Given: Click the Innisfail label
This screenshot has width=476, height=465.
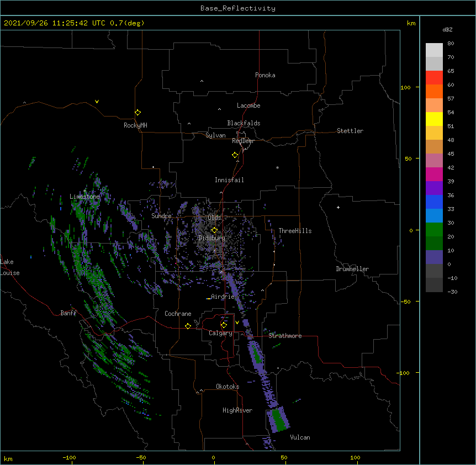Looking at the screenshot, I should click(x=229, y=180).
